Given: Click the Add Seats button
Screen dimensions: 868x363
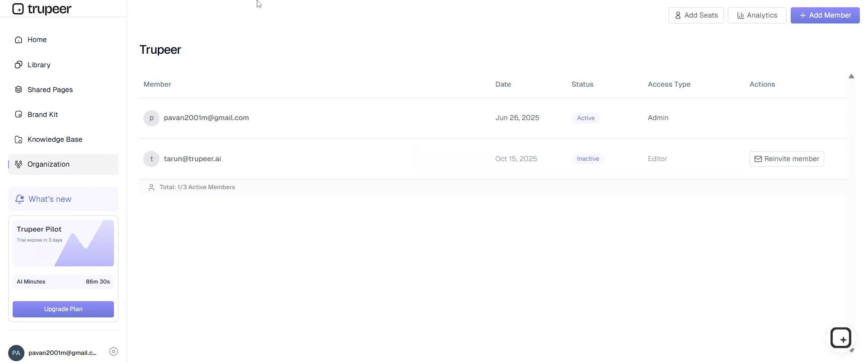Looking at the screenshot, I should [x=696, y=15].
